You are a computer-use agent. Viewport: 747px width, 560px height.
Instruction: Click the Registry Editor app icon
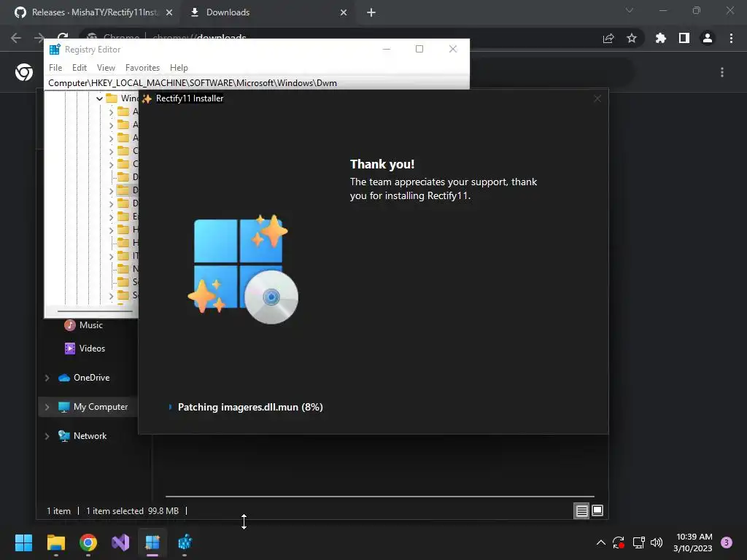tap(55, 50)
